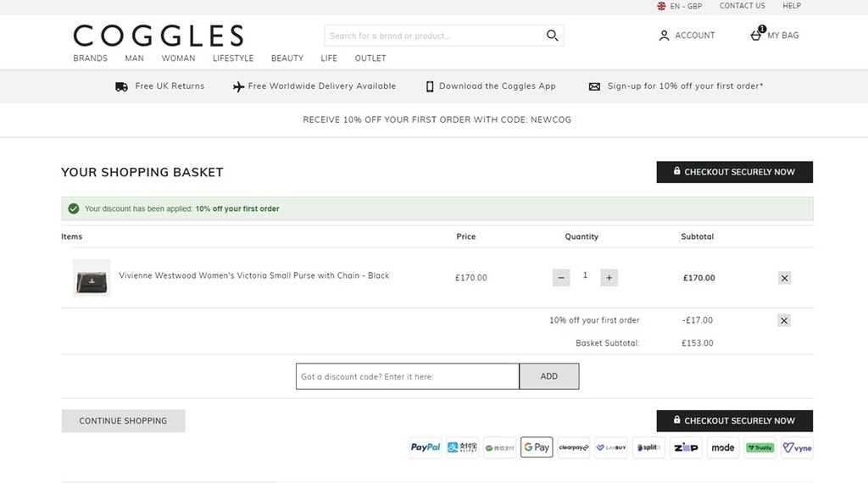Open the Vivienne Westwood purse product link
The image size is (868, 483).
pyautogui.click(x=254, y=275)
